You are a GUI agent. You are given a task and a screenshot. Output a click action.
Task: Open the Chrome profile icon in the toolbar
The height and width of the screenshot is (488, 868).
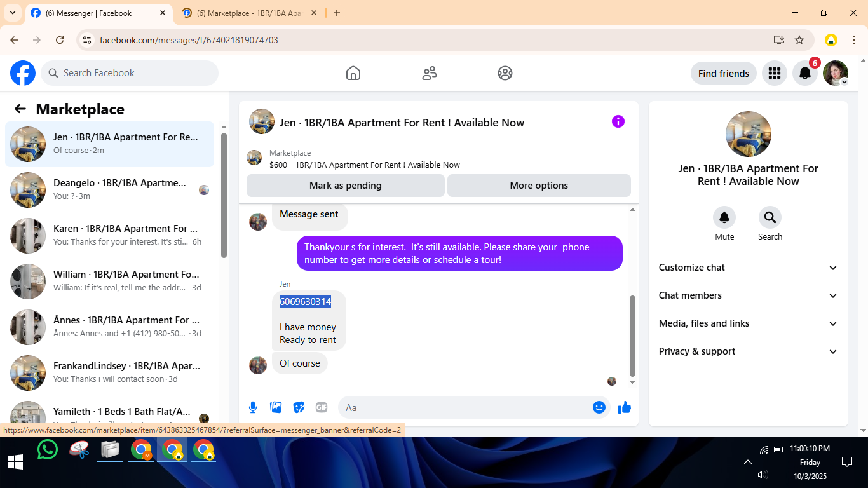(x=831, y=40)
